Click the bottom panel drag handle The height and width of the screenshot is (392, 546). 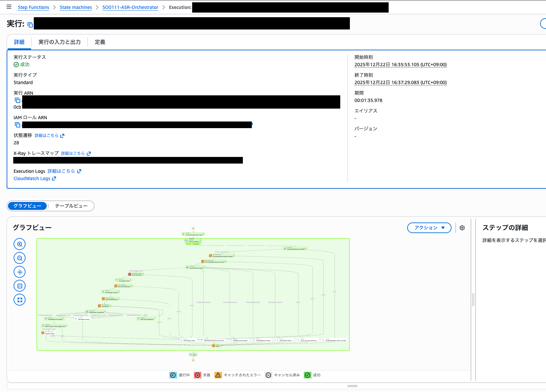click(352, 386)
